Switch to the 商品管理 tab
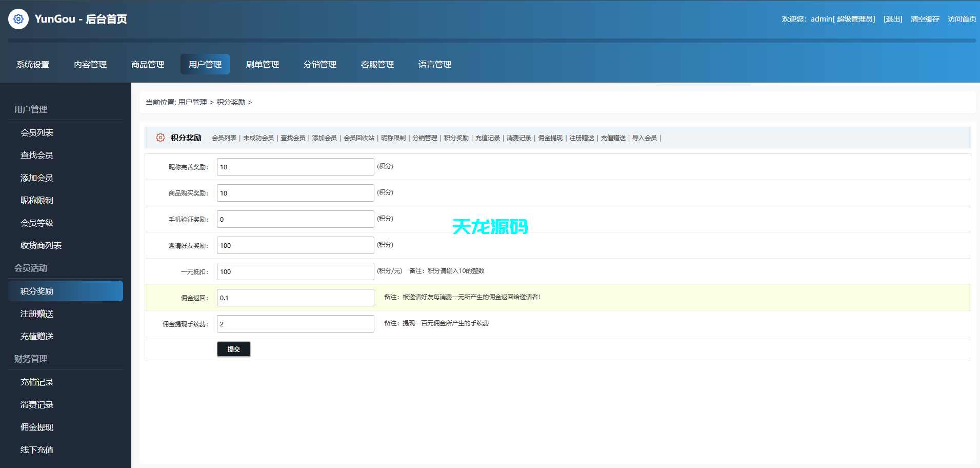 pyautogui.click(x=147, y=64)
